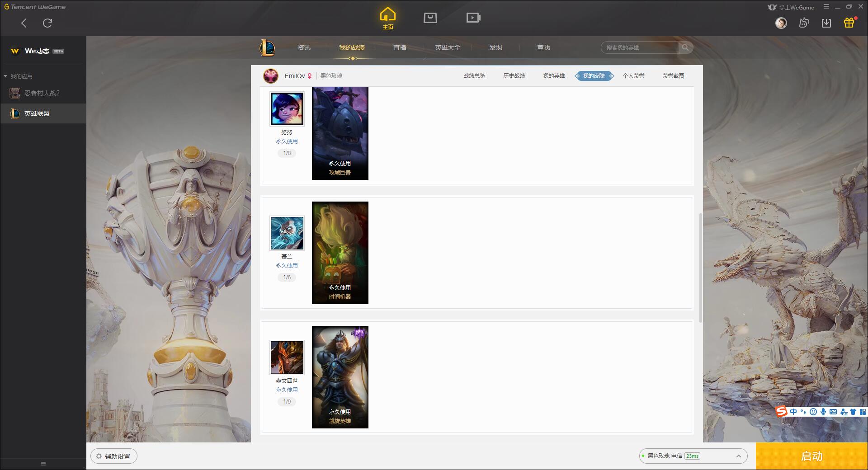Open the 掌上WeGame mobile link
868x470 pixels.
tap(791, 7)
